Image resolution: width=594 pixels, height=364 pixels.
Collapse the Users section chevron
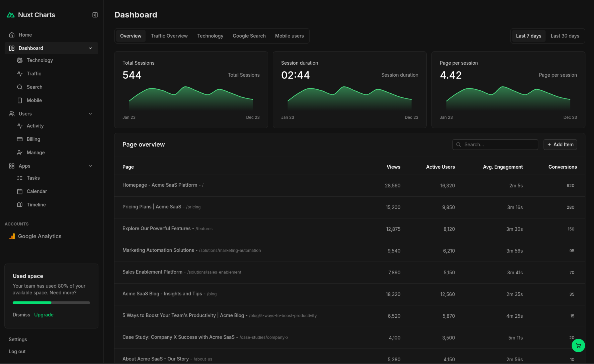click(x=90, y=114)
